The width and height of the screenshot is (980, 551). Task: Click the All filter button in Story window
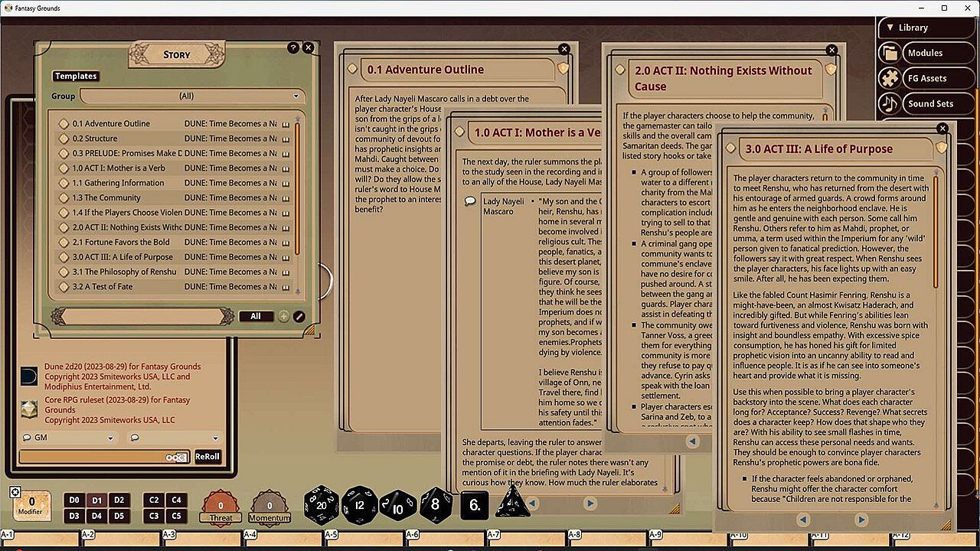click(x=256, y=316)
